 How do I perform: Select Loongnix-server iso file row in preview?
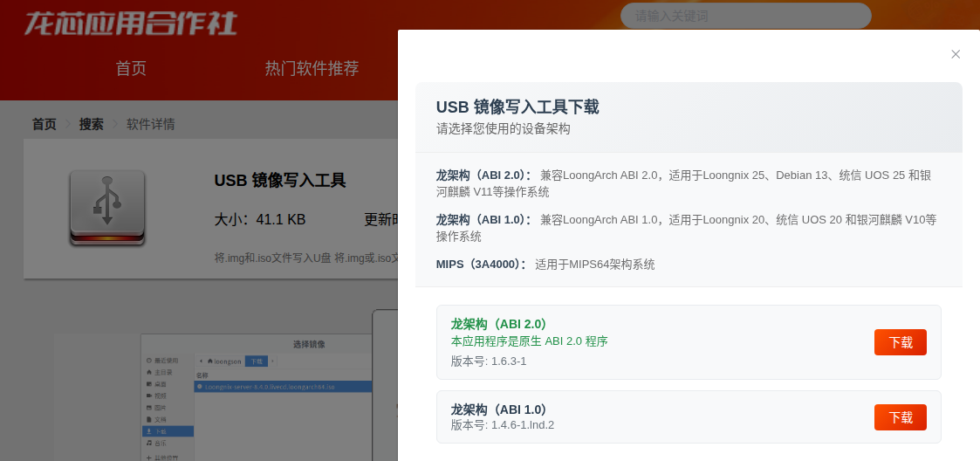pos(283,387)
